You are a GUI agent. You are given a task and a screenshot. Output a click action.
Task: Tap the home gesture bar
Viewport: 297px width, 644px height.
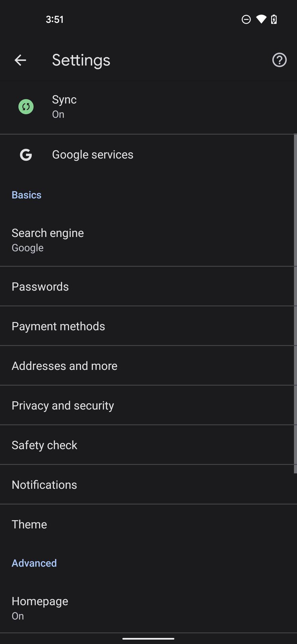148,639
